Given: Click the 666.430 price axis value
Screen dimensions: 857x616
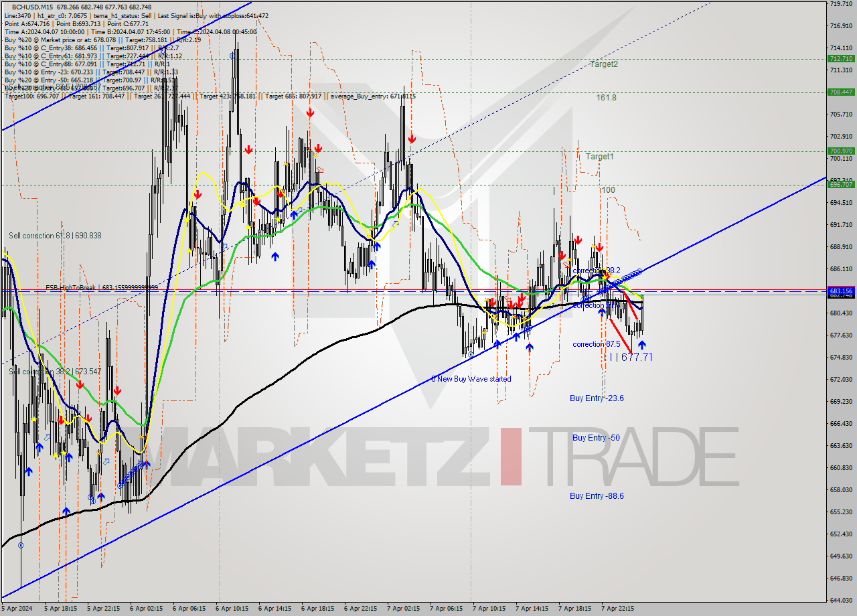Looking at the screenshot, I should 841,423.
